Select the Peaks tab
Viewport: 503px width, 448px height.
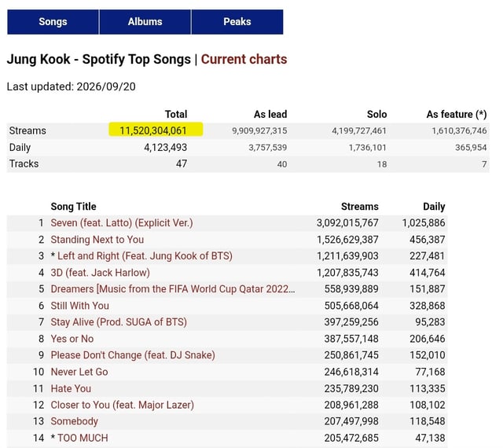click(x=237, y=22)
